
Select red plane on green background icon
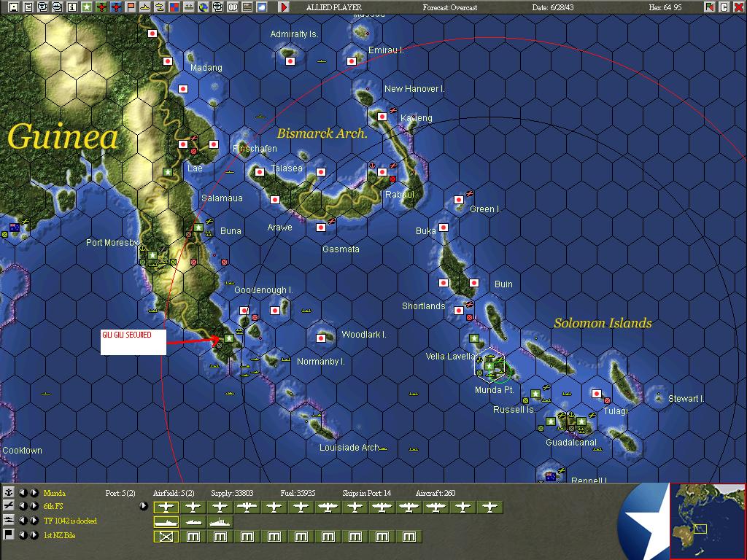(x=101, y=7)
